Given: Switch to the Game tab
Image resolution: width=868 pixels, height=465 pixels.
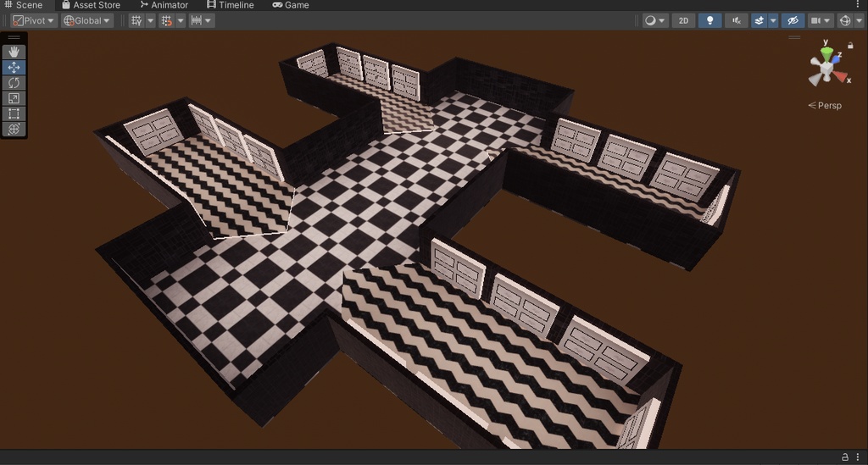Looking at the screenshot, I should tap(291, 5).
